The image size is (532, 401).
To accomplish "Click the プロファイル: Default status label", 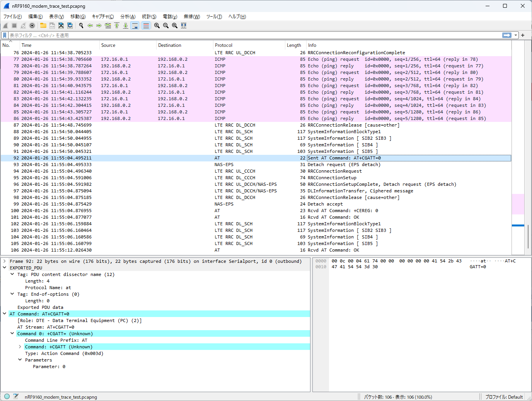I will 504,397.
